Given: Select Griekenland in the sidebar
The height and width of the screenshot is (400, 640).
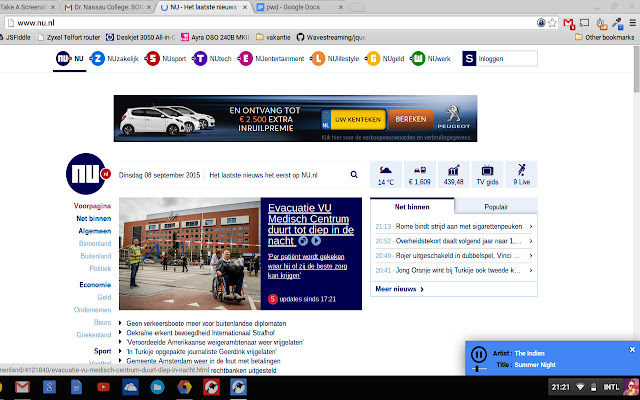Looking at the screenshot, I should [x=94, y=335].
